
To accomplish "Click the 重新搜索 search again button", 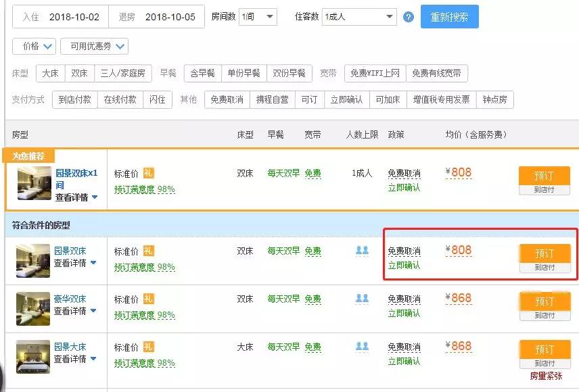I will [x=449, y=17].
